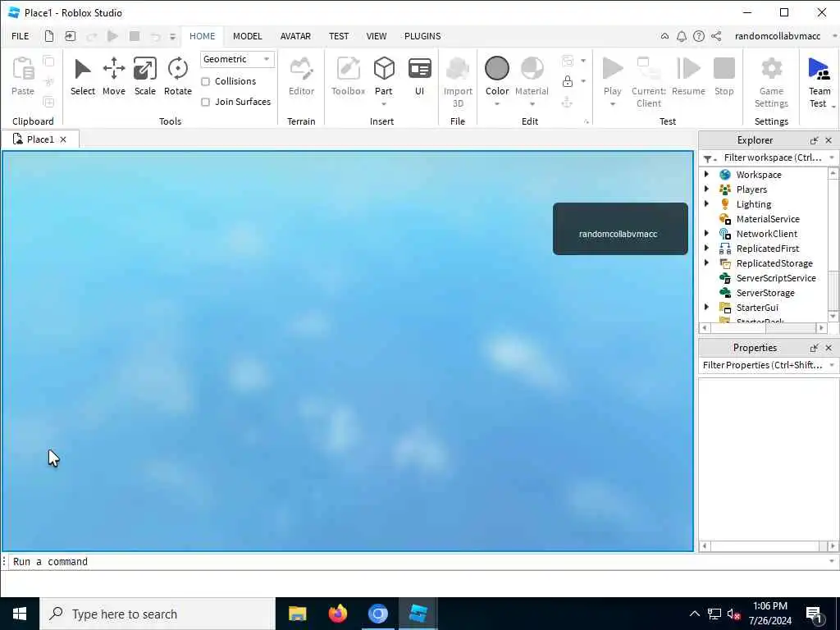Switch to the MODEL tab
The image size is (840, 630).
coord(248,36)
